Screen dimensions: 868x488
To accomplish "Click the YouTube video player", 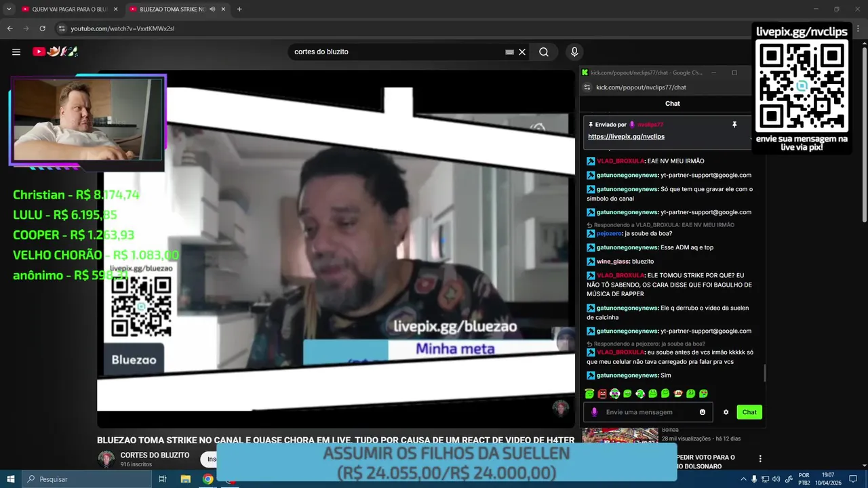I will point(336,249).
